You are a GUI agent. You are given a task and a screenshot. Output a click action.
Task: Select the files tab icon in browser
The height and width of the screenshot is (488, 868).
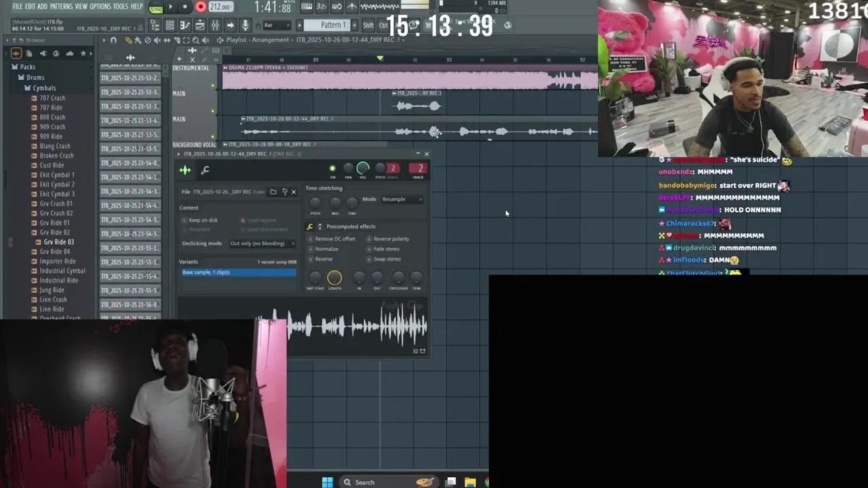point(29,54)
